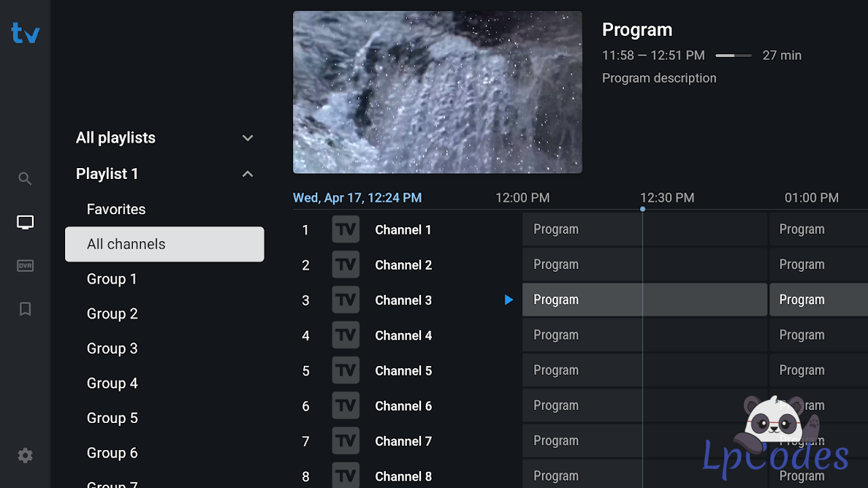Open Group 5 channel group
The height and width of the screenshot is (488, 868).
click(112, 418)
